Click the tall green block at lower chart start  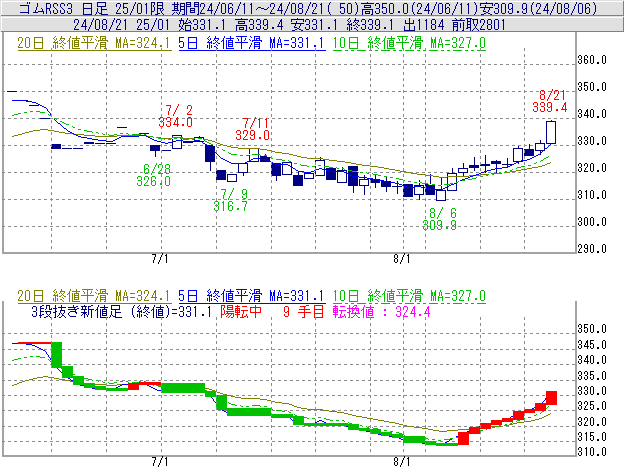[57, 355]
